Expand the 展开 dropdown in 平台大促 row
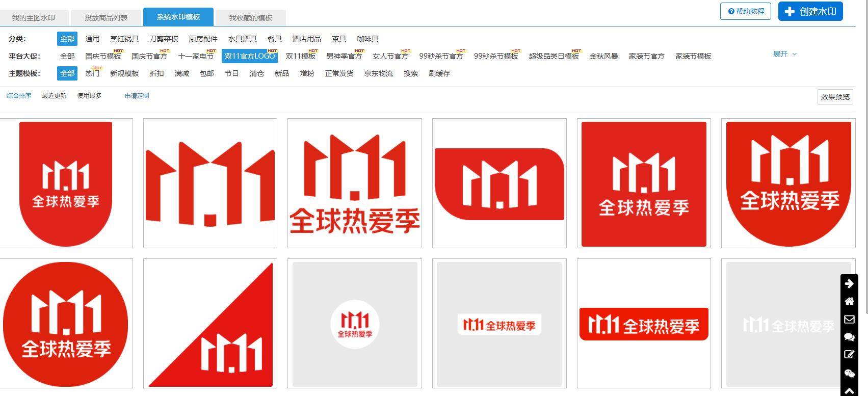 click(x=785, y=54)
